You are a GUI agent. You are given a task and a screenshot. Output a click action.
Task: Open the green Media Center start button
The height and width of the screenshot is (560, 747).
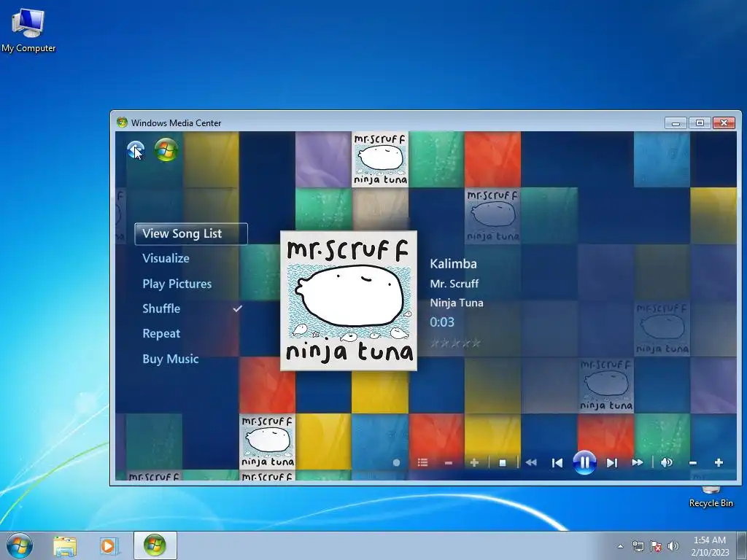(166, 150)
